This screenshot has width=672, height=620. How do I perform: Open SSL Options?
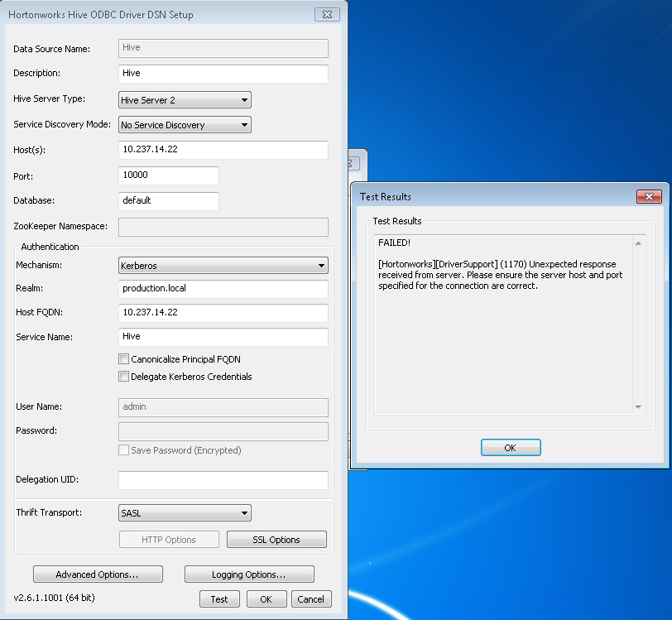click(x=276, y=540)
